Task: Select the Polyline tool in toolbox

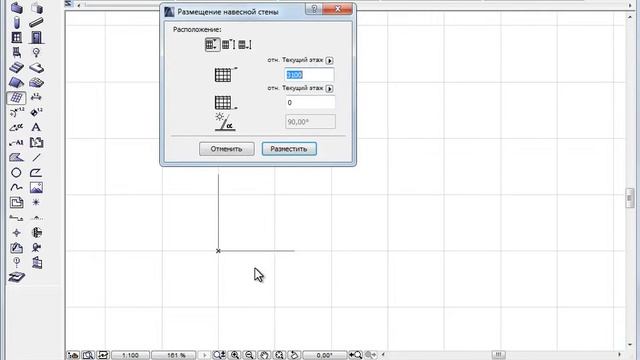Action: click(36, 173)
